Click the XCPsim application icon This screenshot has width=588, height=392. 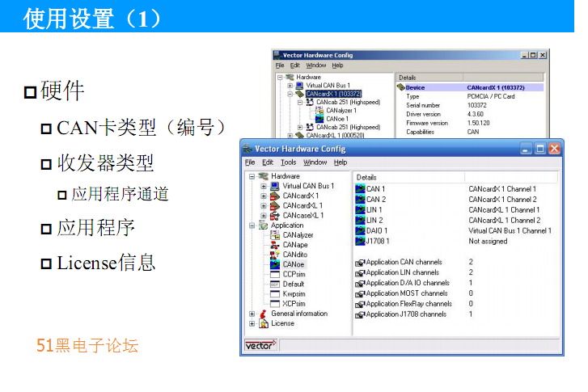[275, 304]
